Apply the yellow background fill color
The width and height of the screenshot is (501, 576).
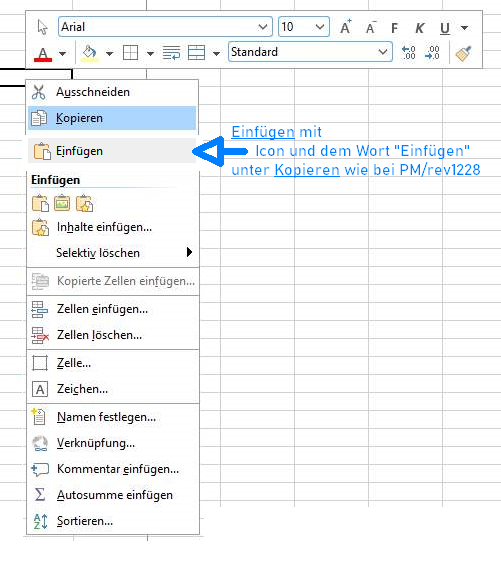tap(89, 53)
